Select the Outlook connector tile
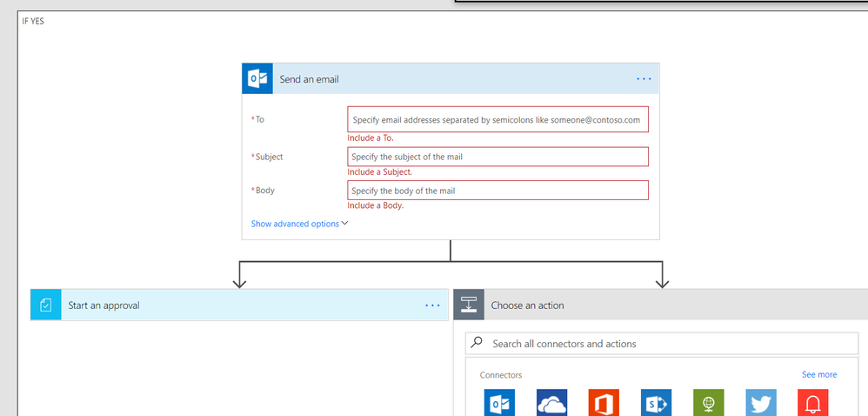This screenshot has width=868, height=416. tap(499, 403)
